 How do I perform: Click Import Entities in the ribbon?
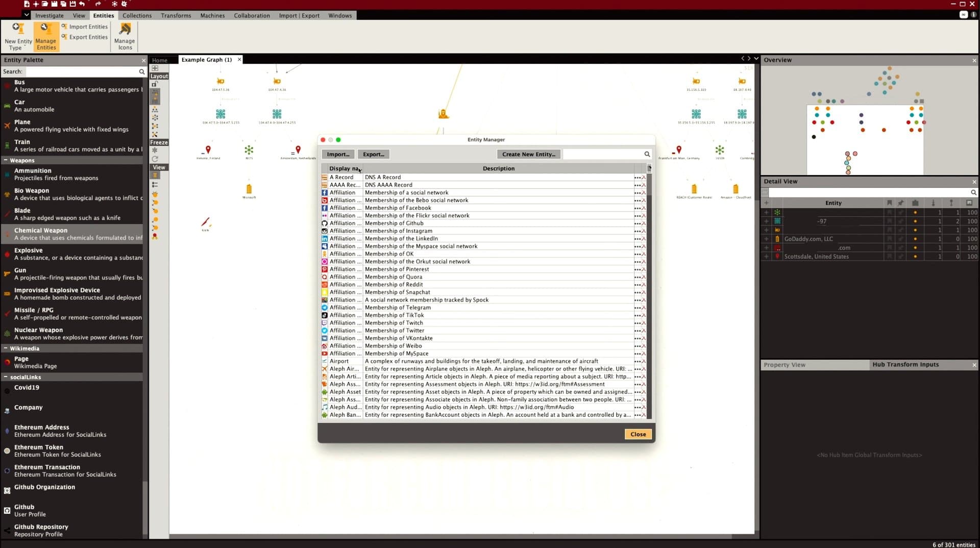[85, 27]
